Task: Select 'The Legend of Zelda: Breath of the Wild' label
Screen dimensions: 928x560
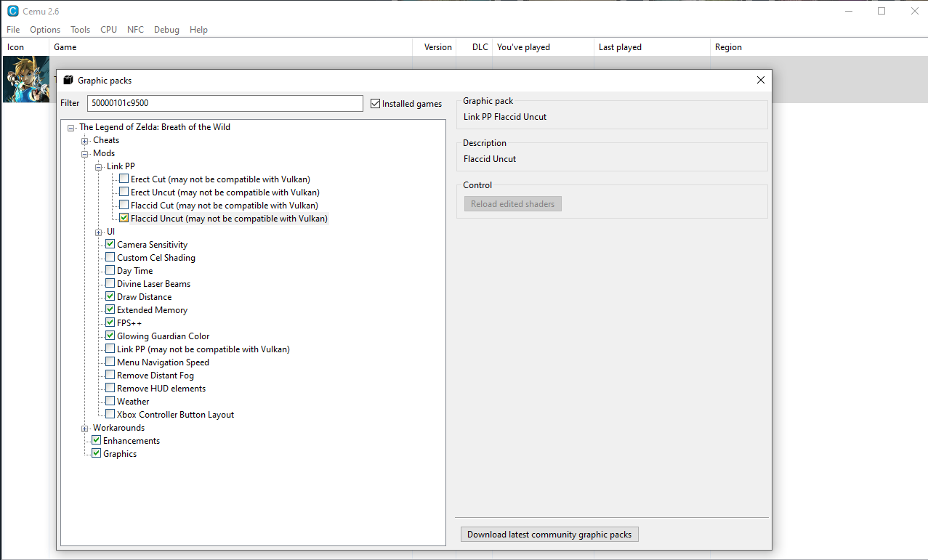Action: tap(155, 127)
